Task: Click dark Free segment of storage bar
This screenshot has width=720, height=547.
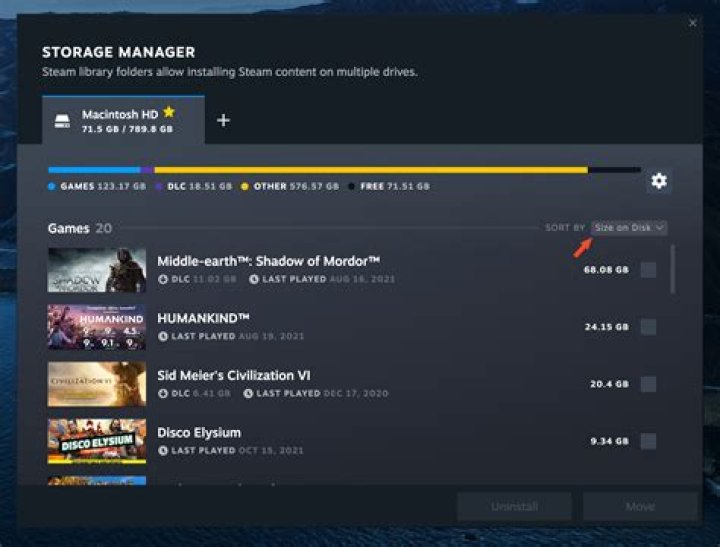Action: point(614,170)
